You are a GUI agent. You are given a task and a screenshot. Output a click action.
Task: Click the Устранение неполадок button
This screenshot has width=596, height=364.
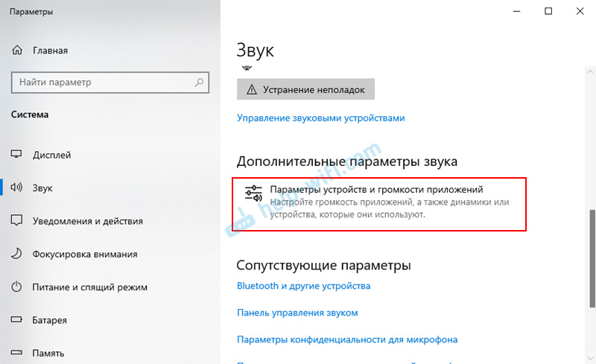click(x=305, y=89)
